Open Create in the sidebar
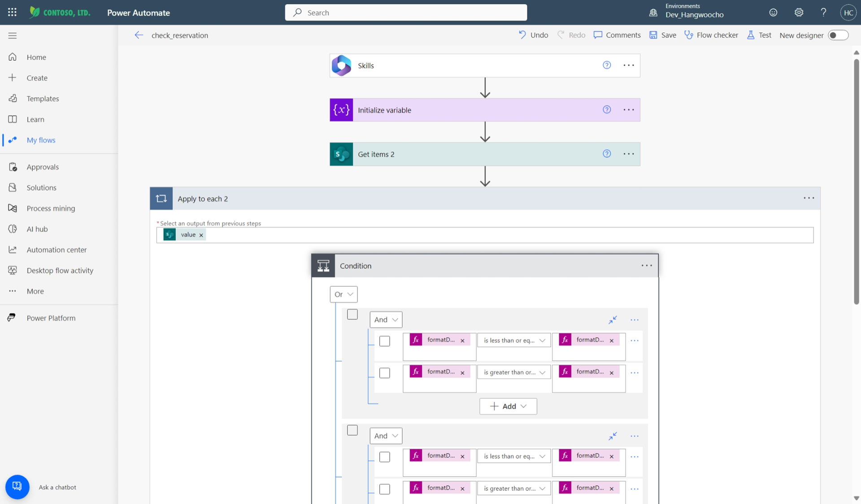The height and width of the screenshot is (504, 861). [x=37, y=78]
